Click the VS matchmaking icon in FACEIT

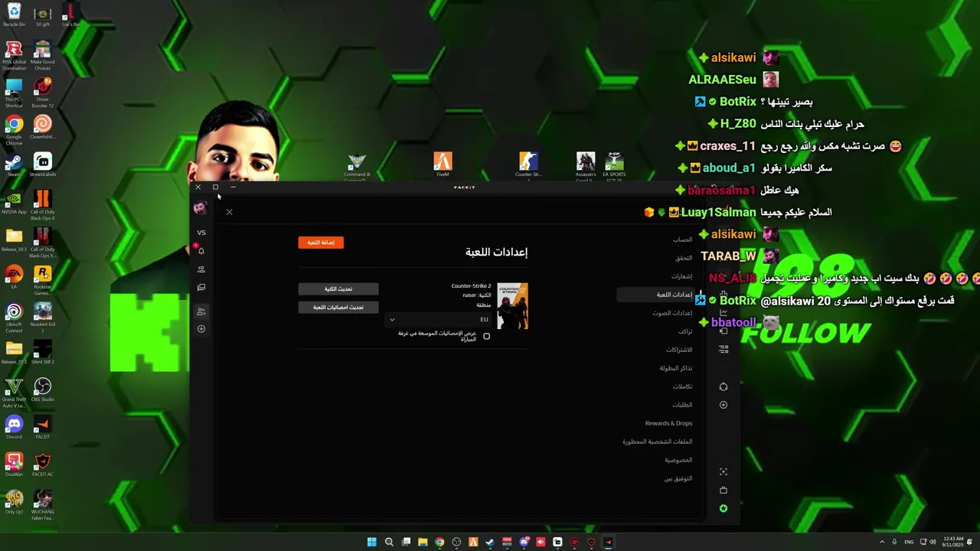tap(201, 233)
